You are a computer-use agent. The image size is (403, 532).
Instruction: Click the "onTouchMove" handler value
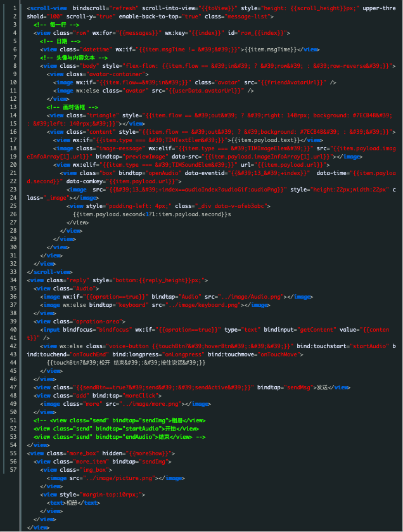point(279,354)
